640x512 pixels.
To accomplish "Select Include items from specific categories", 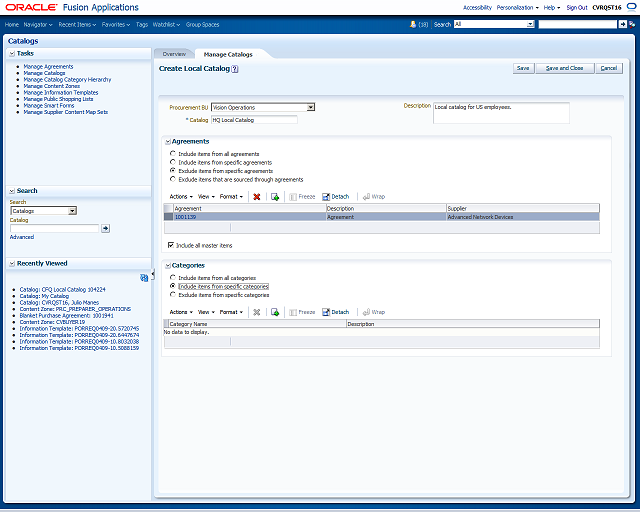I will click(x=173, y=286).
